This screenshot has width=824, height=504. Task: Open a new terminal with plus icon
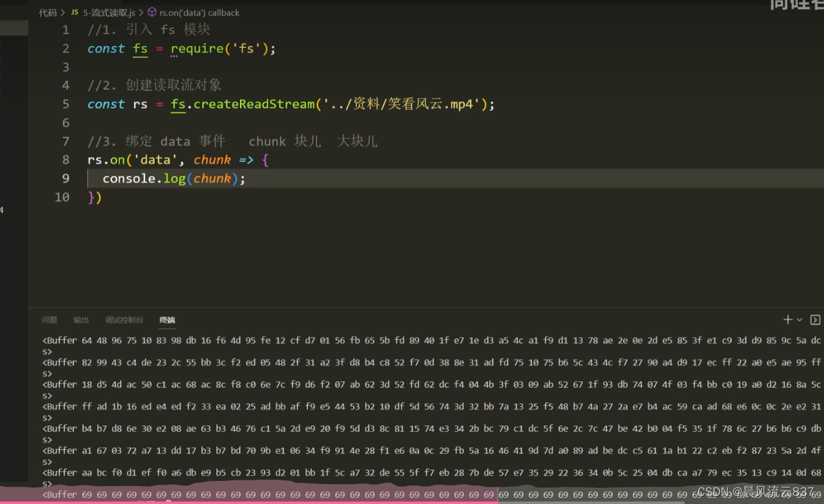788,320
